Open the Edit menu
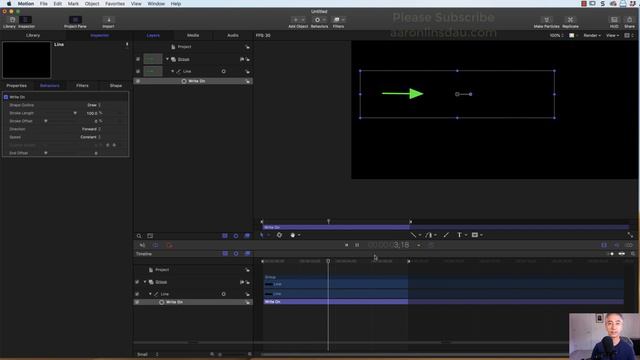Viewport: 640px width, 360px height. click(x=58, y=4)
